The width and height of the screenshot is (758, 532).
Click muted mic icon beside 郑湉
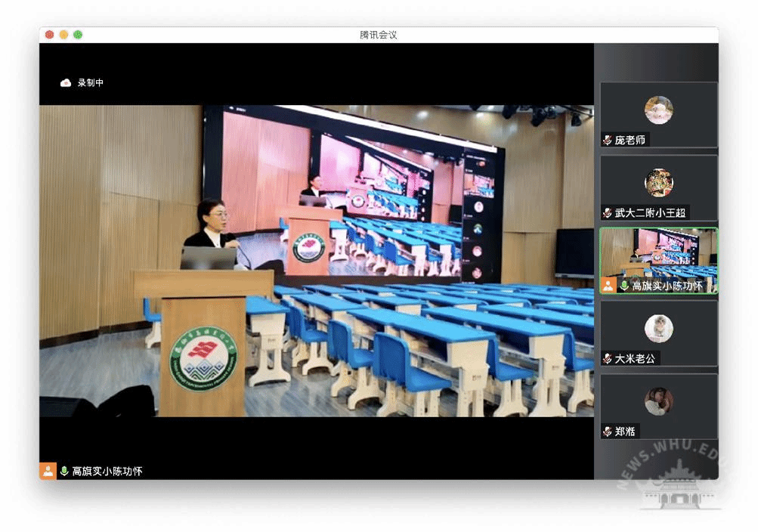(x=608, y=431)
